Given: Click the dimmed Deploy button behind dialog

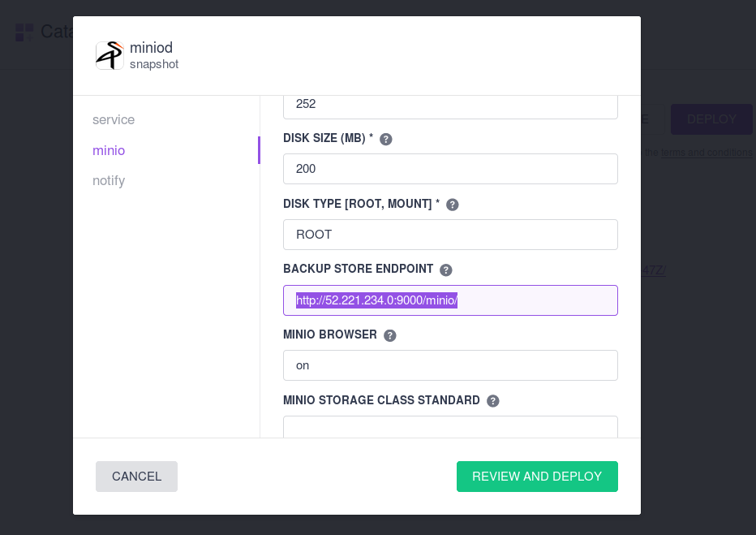Looking at the screenshot, I should pos(711,119).
